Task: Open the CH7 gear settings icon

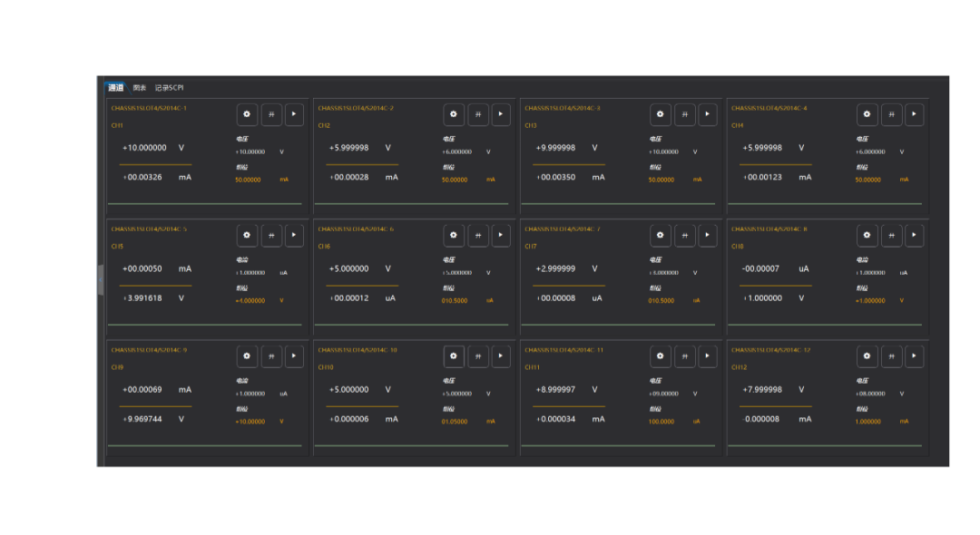Action: [x=660, y=236]
